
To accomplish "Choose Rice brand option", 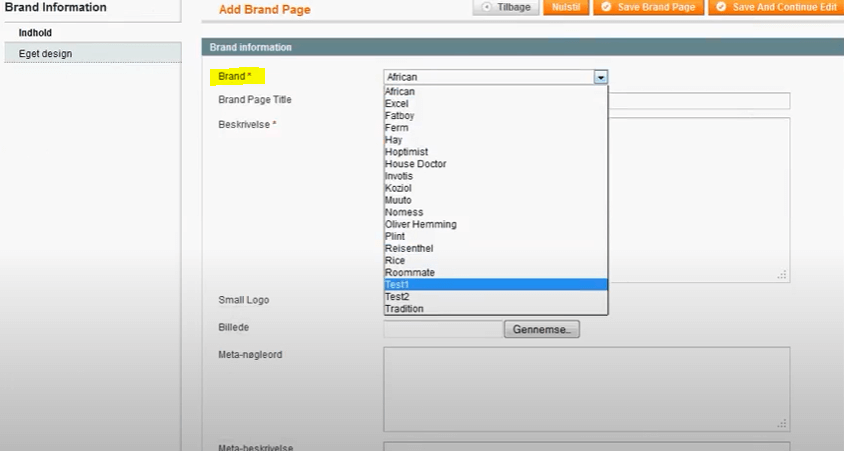I will point(496,260).
